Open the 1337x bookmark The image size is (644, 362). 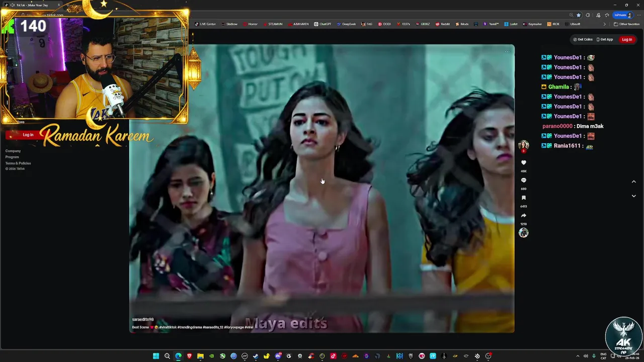coord(404,24)
